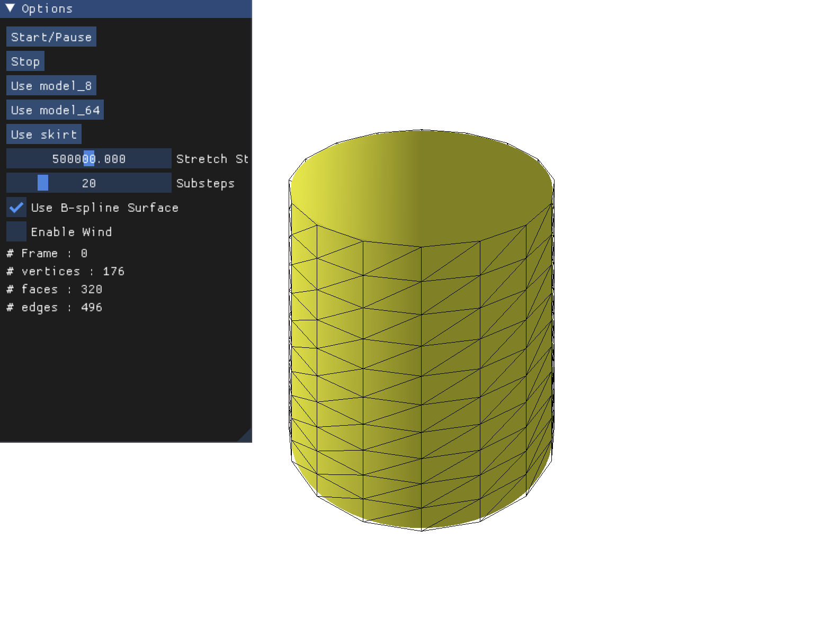Select Use model_64 button
This screenshot has height=628, width=840.
tap(55, 110)
